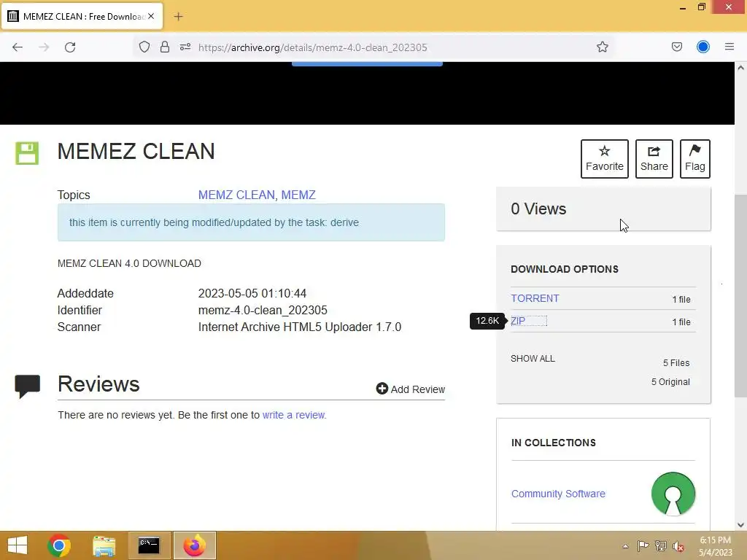Image resolution: width=747 pixels, height=560 pixels.
Task: Bookmark this page with the star icon
Action: pyautogui.click(x=602, y=47)
